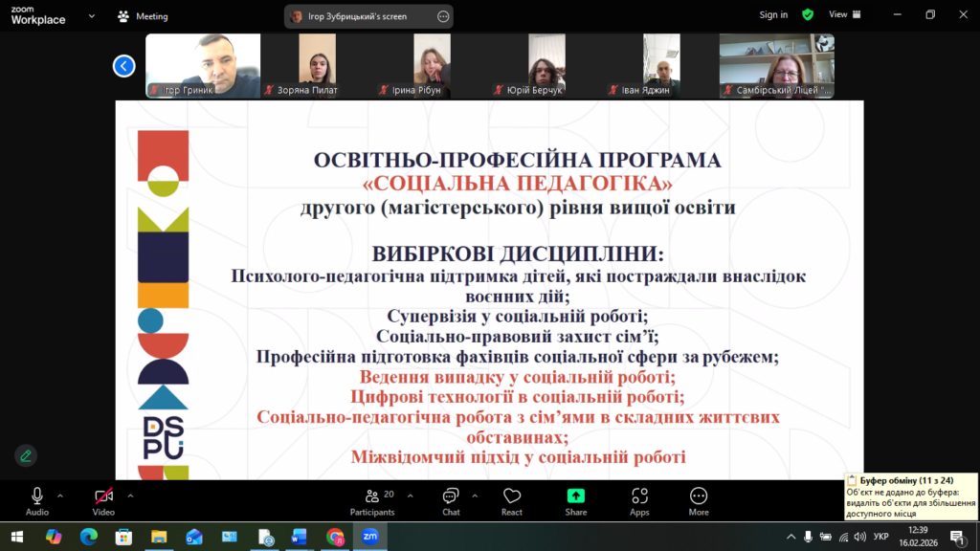Start camera with the Video button

click(x=103, y=500)
